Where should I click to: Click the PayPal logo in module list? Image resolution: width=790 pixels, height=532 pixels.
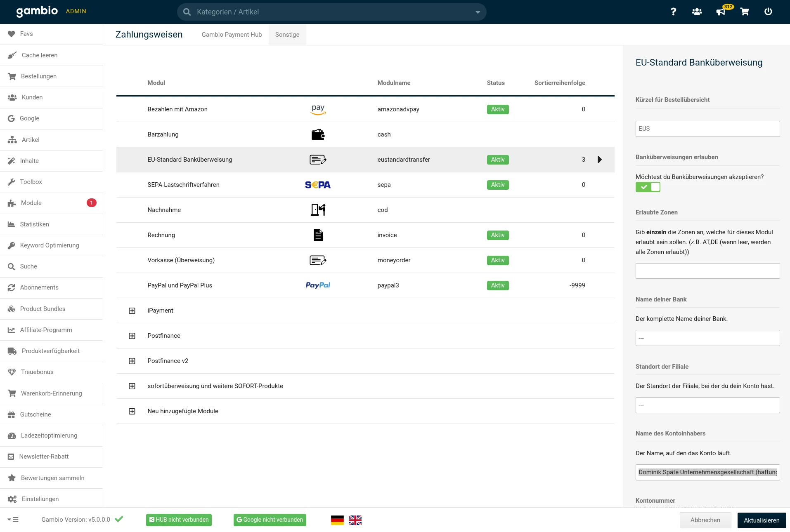318,285
